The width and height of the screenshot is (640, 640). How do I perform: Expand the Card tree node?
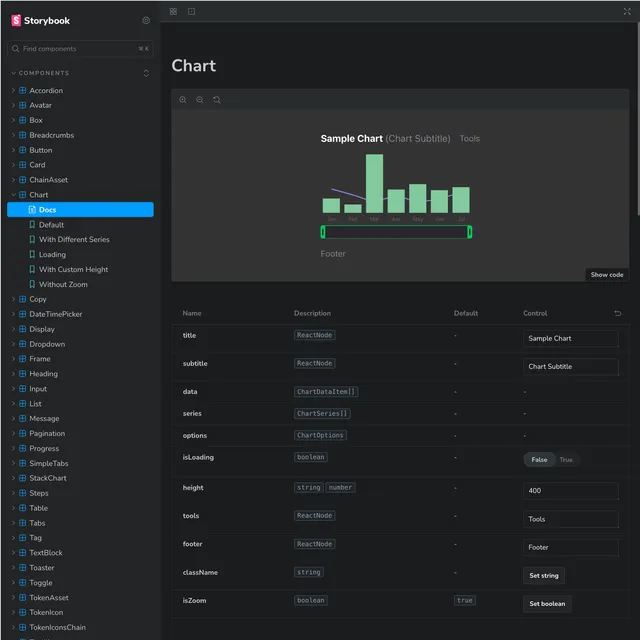13,165
